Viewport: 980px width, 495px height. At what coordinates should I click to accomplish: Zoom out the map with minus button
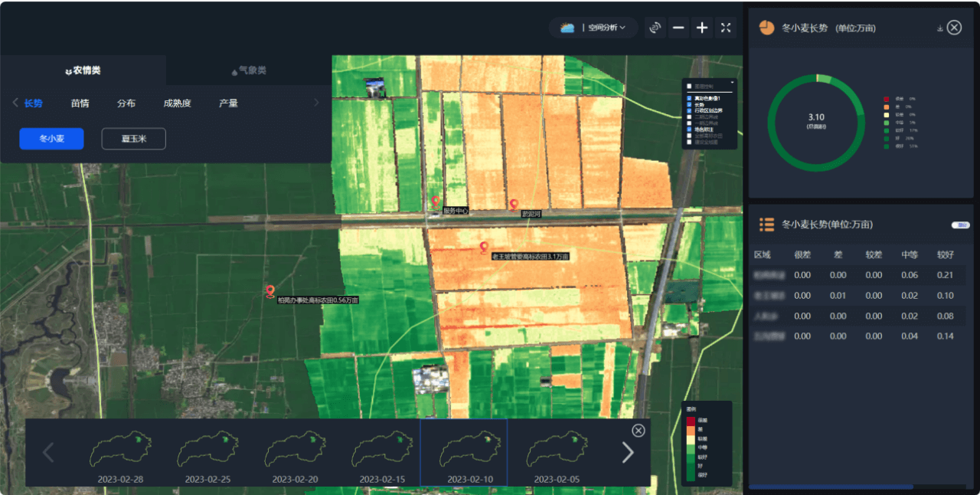point(678,28)
